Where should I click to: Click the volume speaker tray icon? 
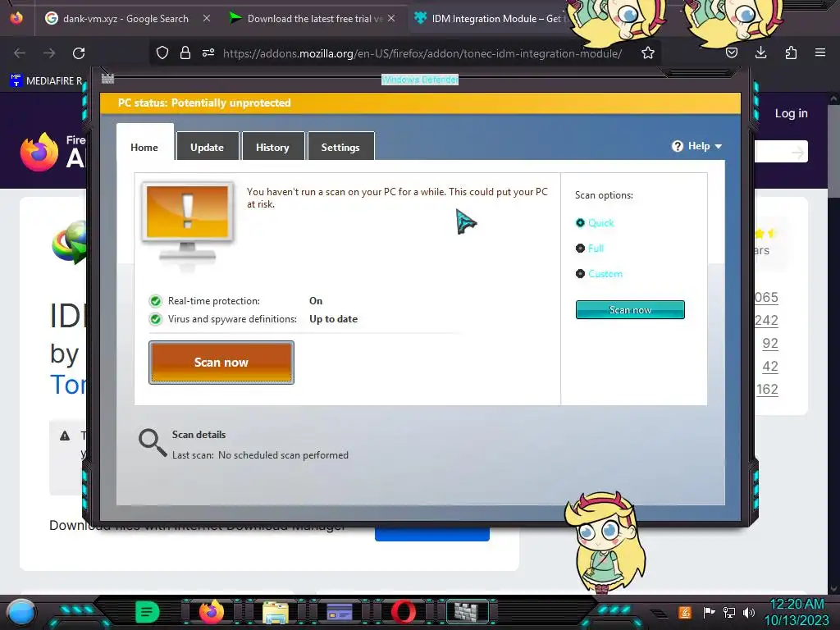(749, 612)
